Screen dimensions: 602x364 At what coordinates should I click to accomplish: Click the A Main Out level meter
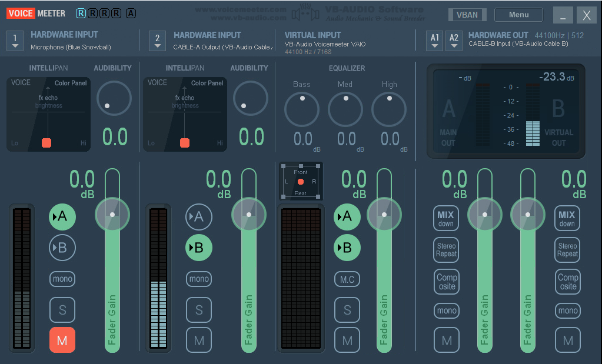[x=483, y=114]
